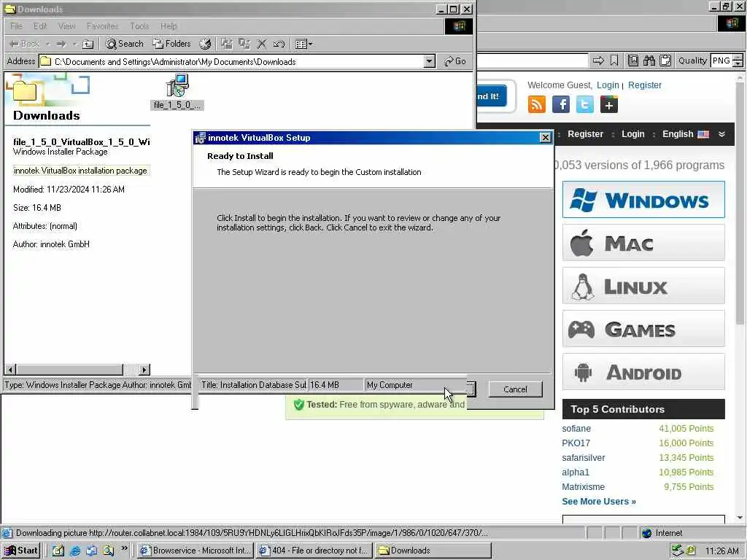Open the Favorites menu in the Downloads window
Viewport: 747px width, 560px height.
(102, 26)
